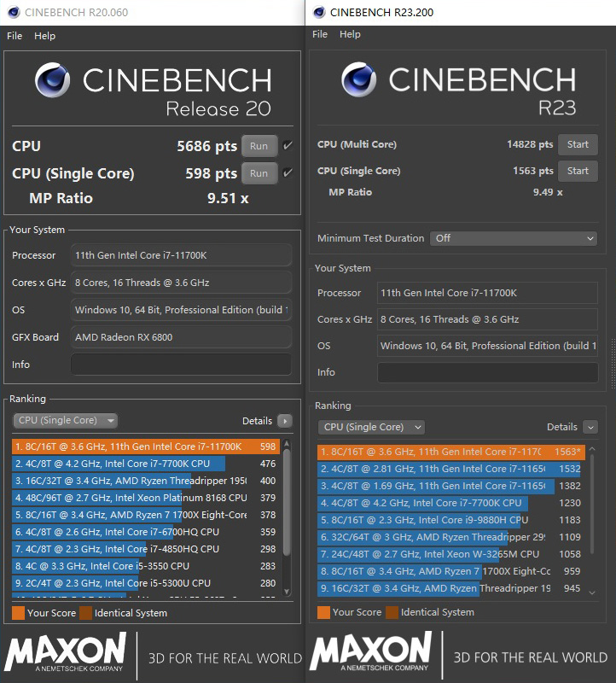Open the R20 Details arrow button
The height and width of the screenshot is (683, 616).
point(285,421)
